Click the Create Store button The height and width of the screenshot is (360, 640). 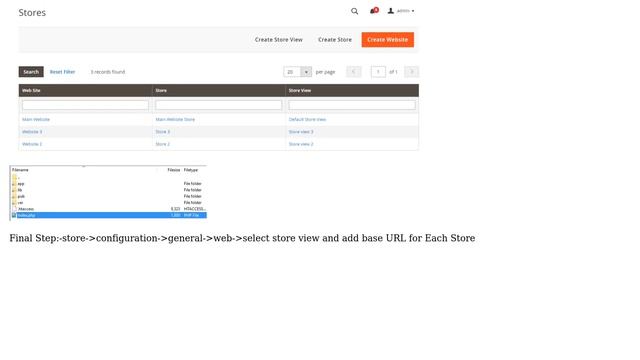[335, 40]
